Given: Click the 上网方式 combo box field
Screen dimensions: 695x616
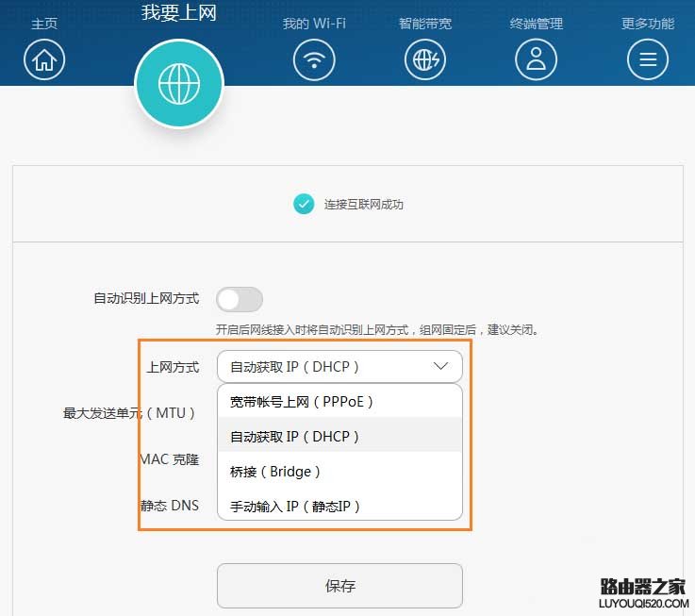Looking at the screenshot, I should click(x=325, y=366).
